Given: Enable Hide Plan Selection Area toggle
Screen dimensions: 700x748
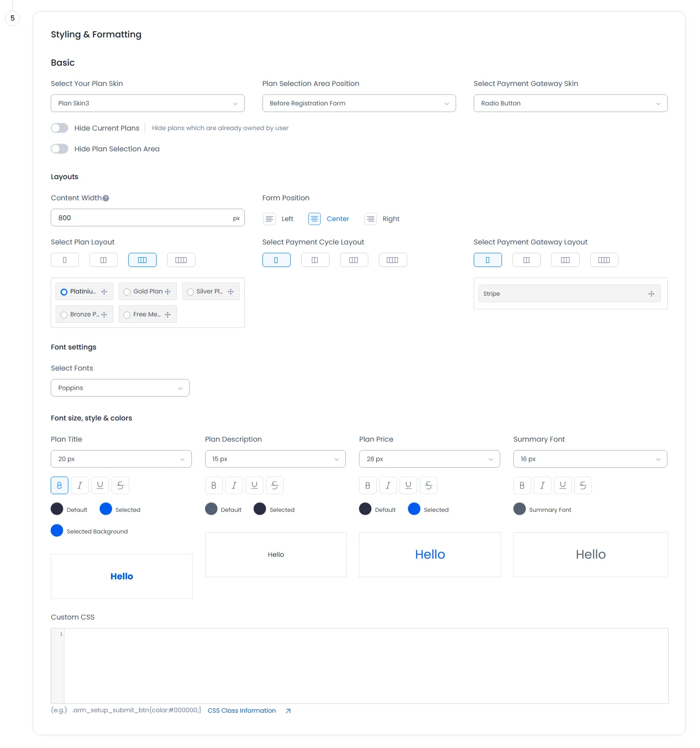Looking at the screenshot, I should pyautogui.click(x=60, y=149).
